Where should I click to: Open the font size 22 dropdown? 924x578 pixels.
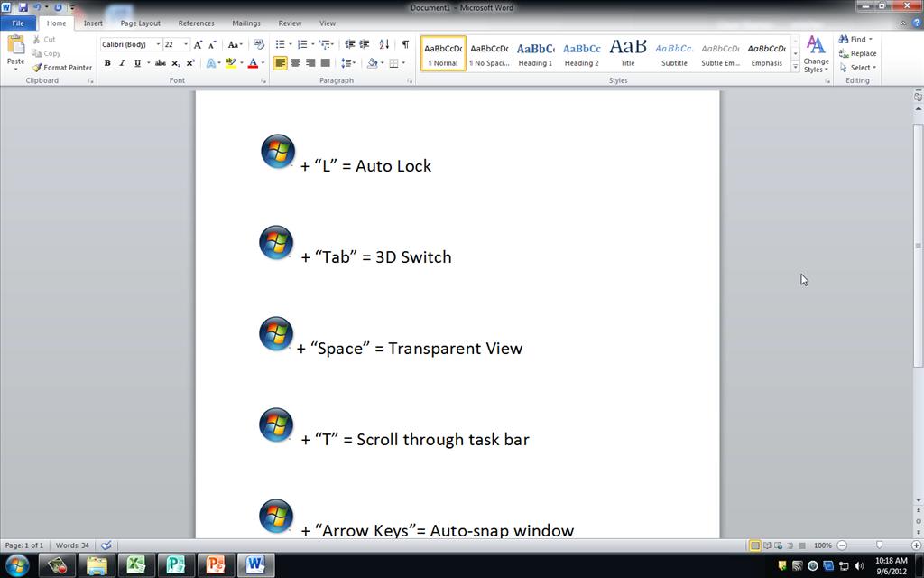click(x=186, y=44)
